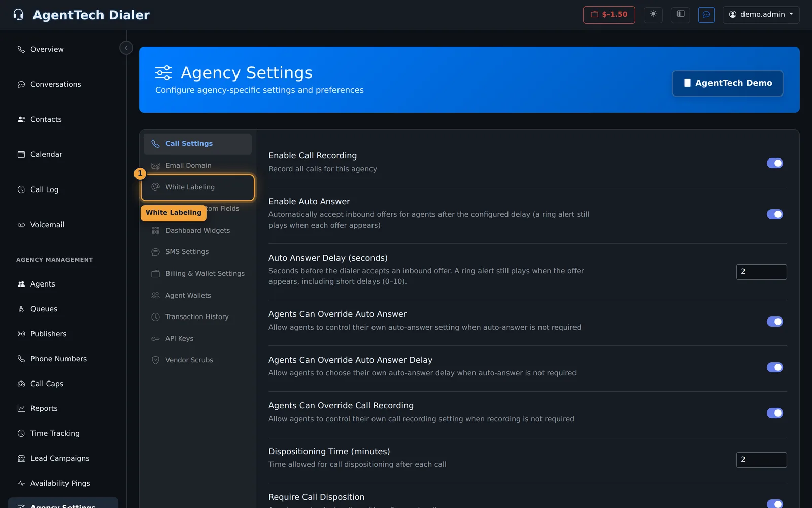Click the sidebar layout icon in header
This screenshot has height=508, width=812.
681,14
